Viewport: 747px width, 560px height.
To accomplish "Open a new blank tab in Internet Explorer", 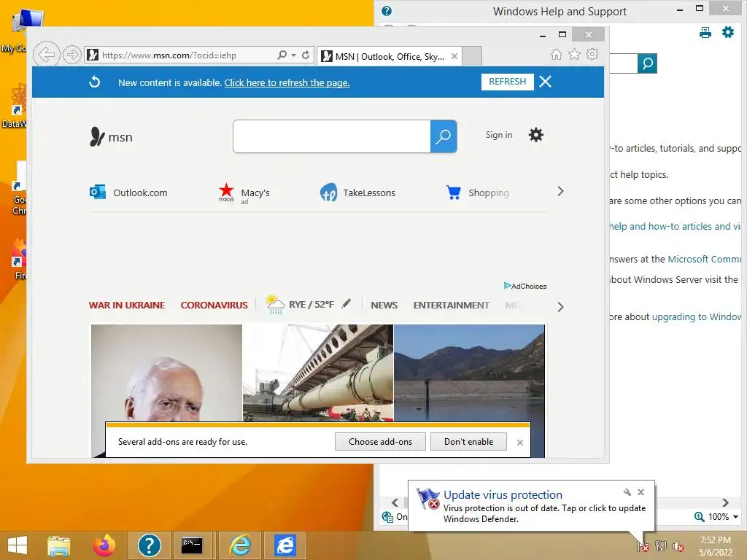I will (472, 56).
